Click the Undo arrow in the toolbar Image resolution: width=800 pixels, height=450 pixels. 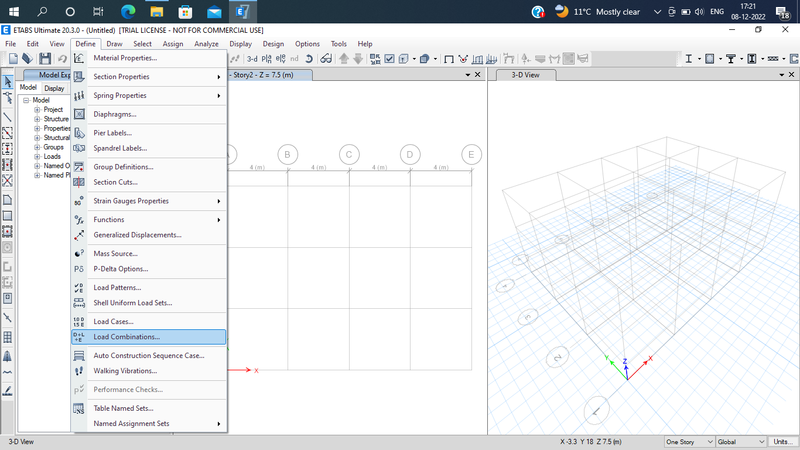pos(62,59)
